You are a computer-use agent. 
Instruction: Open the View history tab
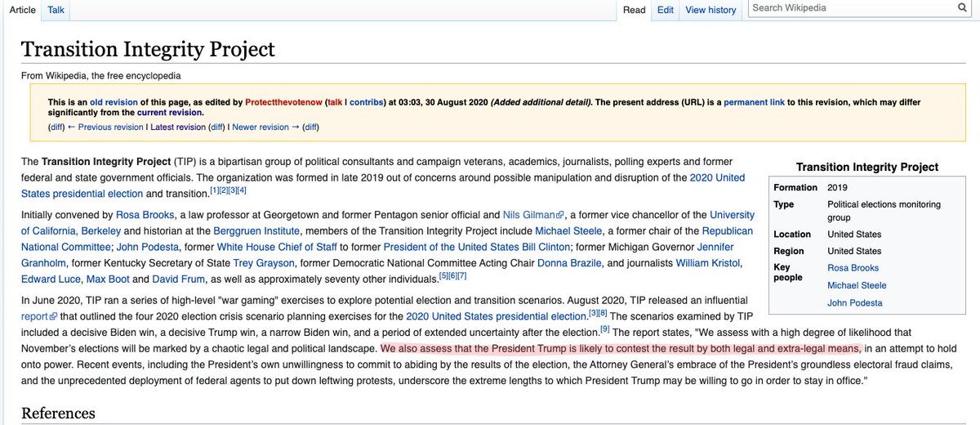click(710, 10)
